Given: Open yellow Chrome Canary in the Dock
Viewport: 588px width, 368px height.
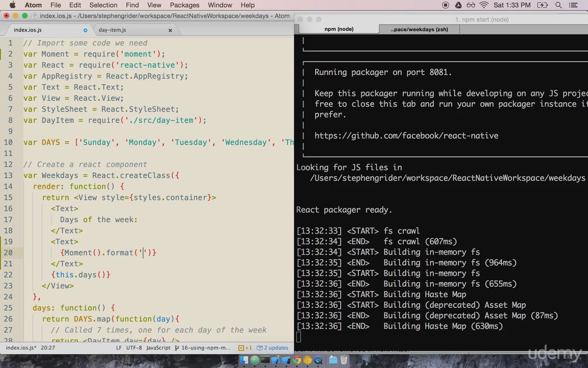Looking at the screenshot, I should click(307, 360).
